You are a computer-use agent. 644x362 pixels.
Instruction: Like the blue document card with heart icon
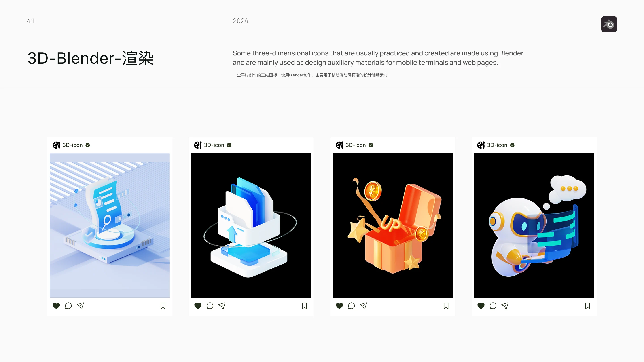pyautogui.click(x=56, y=306)
